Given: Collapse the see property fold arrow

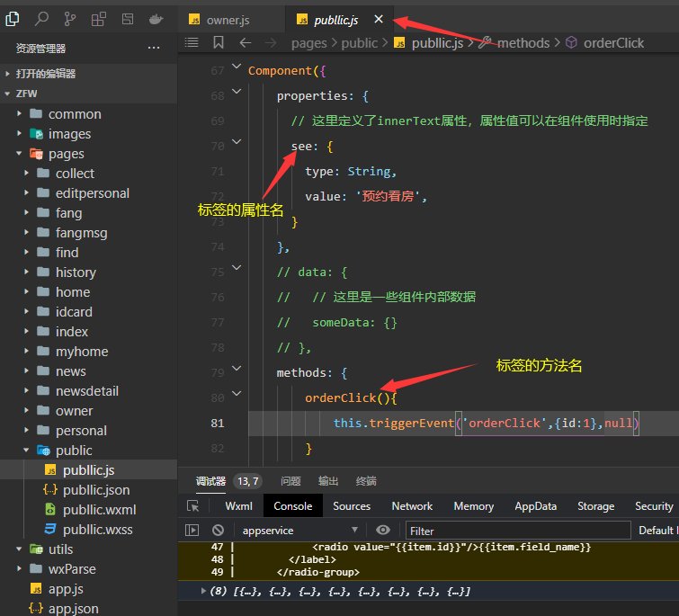Looking at the screenshot, I should 237,141.
